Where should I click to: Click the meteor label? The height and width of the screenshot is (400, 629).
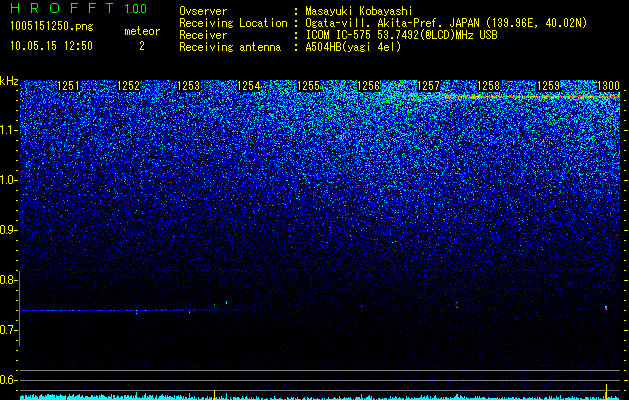(x=142, y=31)
